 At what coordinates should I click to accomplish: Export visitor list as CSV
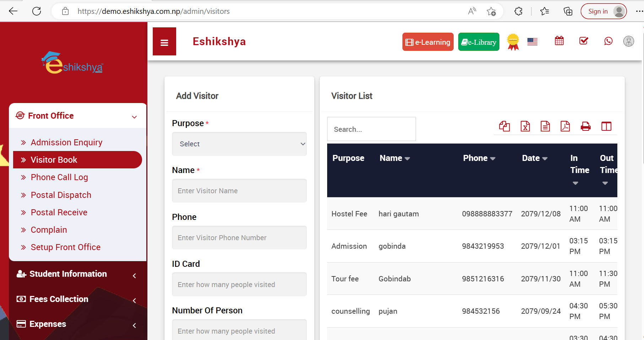pos(545,126)
